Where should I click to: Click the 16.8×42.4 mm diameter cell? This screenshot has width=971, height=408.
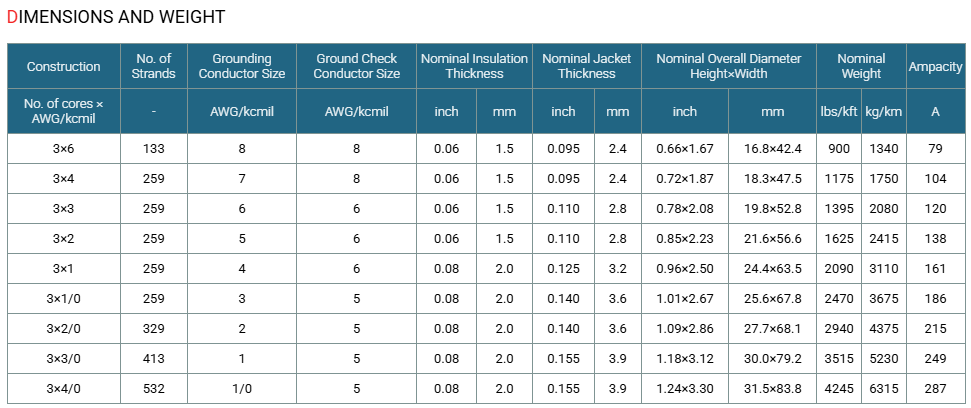[x=772, y=149]
